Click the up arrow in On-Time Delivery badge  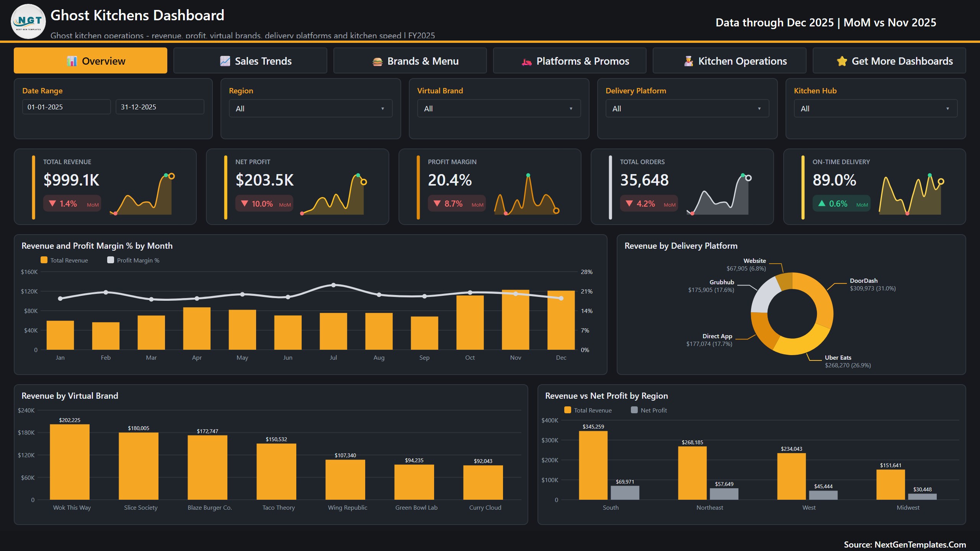[x=822, y=203]
